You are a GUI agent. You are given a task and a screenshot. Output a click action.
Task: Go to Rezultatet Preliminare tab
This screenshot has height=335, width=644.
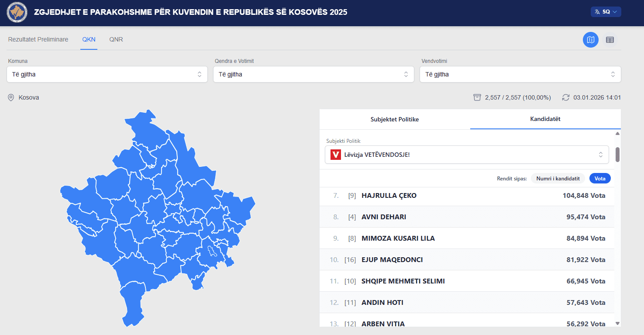pos(38,39)
